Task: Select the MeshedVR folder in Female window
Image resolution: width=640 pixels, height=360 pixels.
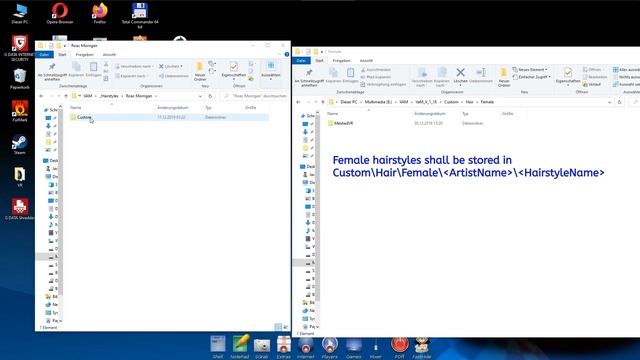Action: tap(343, 123)
